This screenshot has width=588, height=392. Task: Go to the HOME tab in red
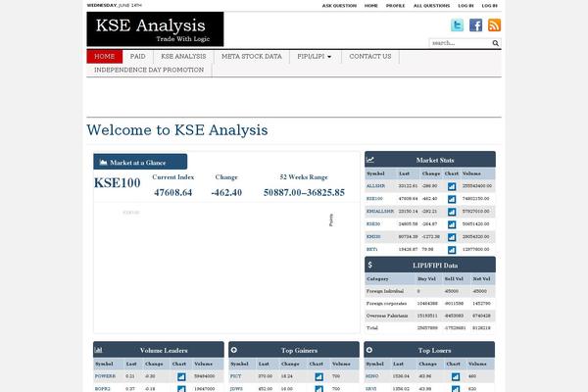point(105,56)
